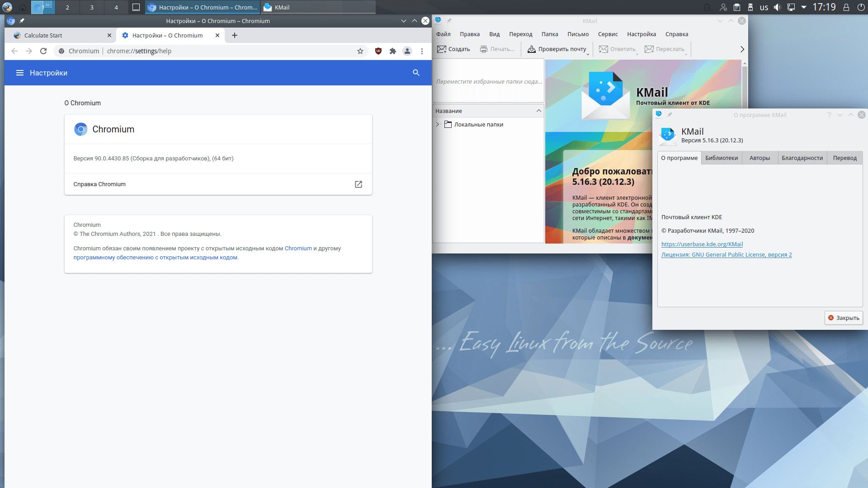Open the removable USB devices tray icon
Screen dimensions: 868x488
click(750, 7)
